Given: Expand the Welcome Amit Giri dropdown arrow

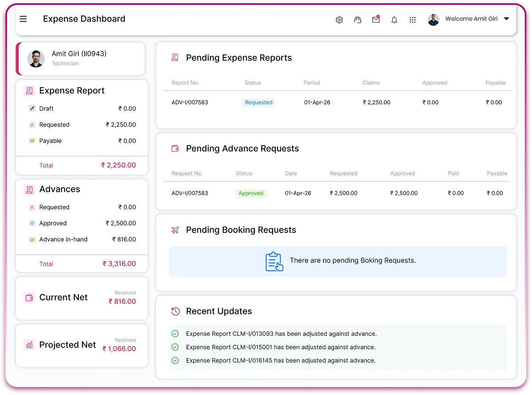Looking at the screenshot, I should (507, 19).
